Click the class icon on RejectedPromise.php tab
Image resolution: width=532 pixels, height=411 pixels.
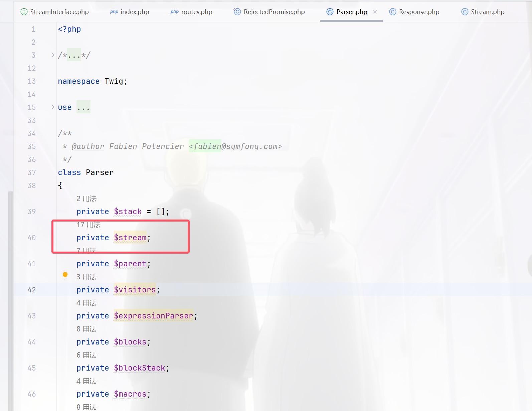click(x=237, y=12)
